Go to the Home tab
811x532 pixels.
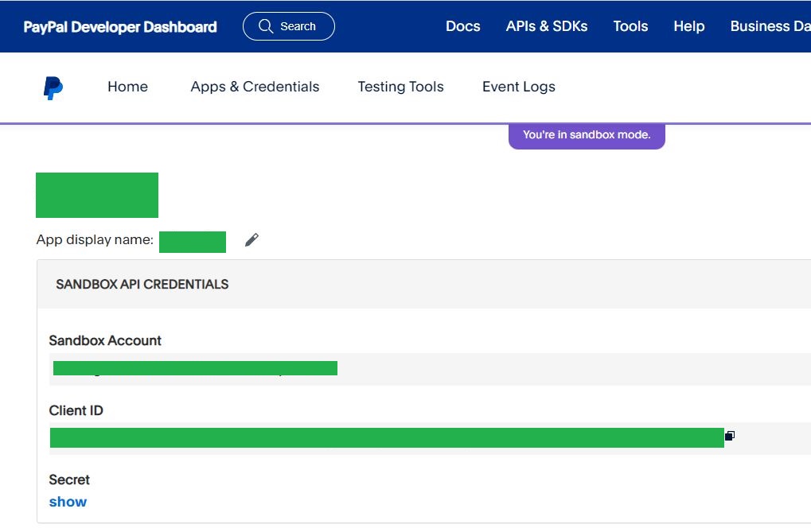click(127, 87)
